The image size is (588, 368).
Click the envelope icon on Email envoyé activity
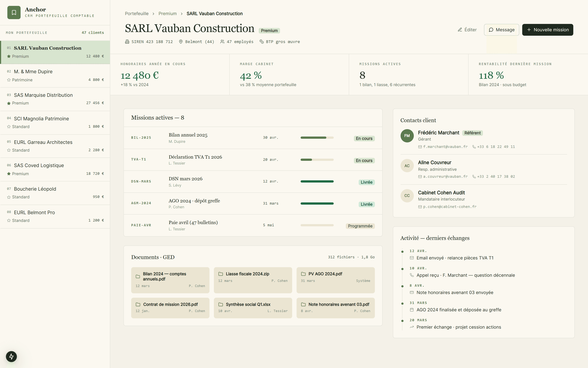412,258
